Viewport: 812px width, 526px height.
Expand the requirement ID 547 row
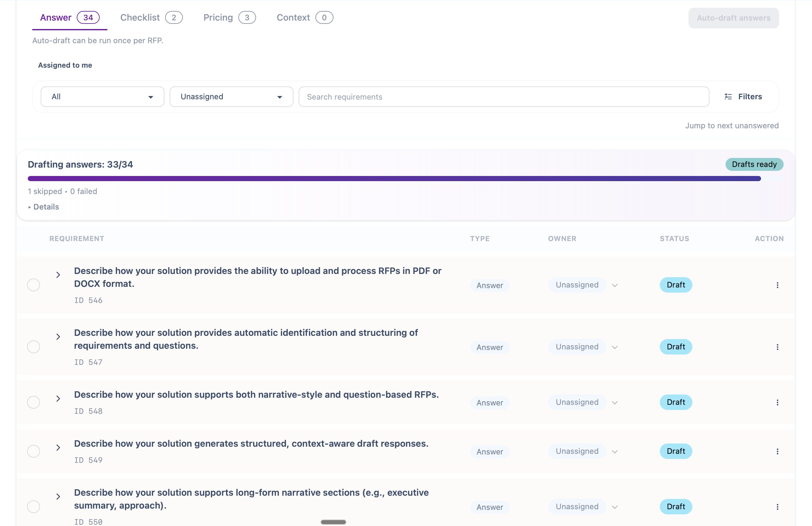pos(58,337)
